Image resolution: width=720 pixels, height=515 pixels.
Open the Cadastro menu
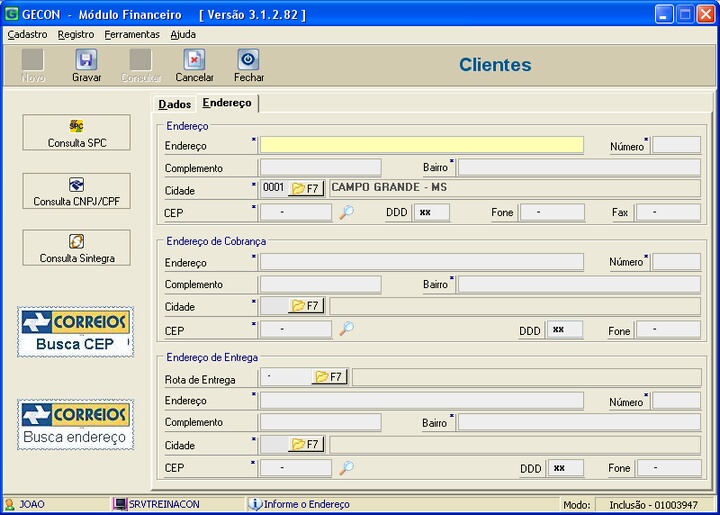27,34
